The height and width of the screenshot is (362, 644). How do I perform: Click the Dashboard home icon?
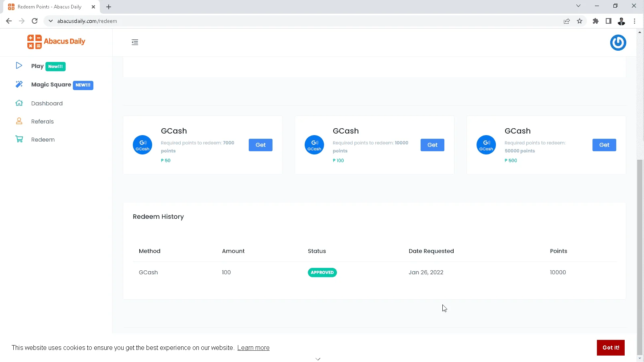pos(19,103)
